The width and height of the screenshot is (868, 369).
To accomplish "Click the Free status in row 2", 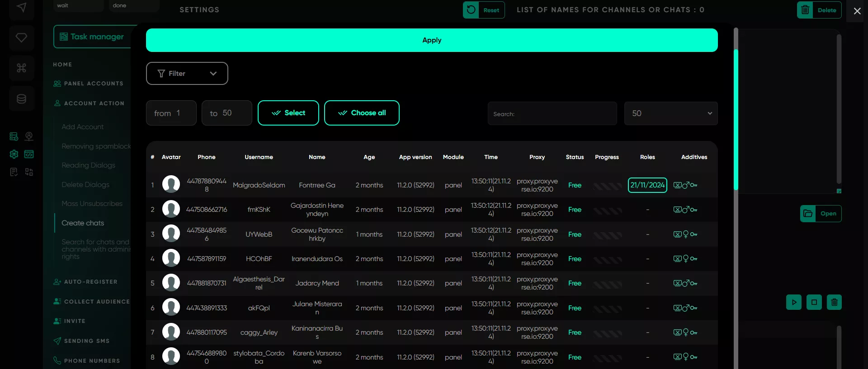I will click(575, 210).
